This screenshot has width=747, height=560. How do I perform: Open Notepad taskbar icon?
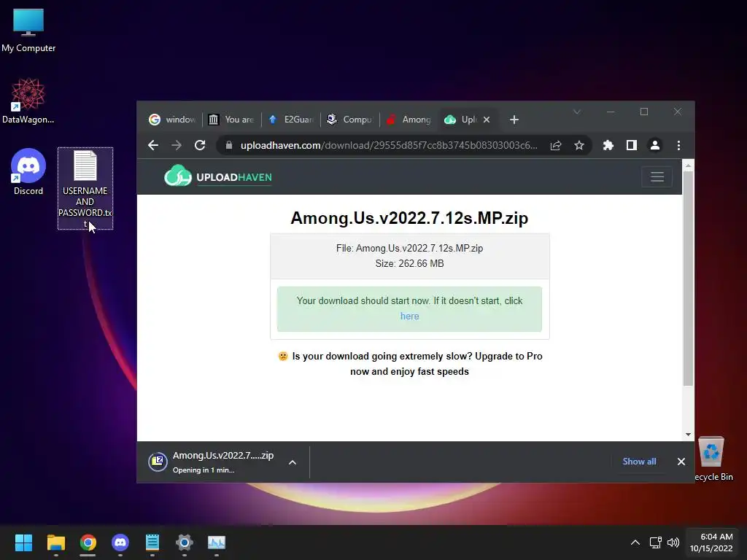pyautogui.click(x=152, y=542)
